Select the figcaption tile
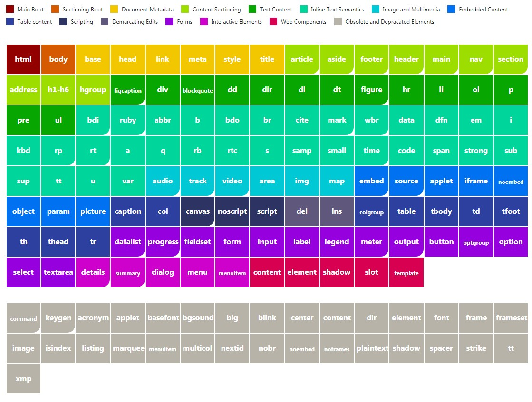 (128, 90)
